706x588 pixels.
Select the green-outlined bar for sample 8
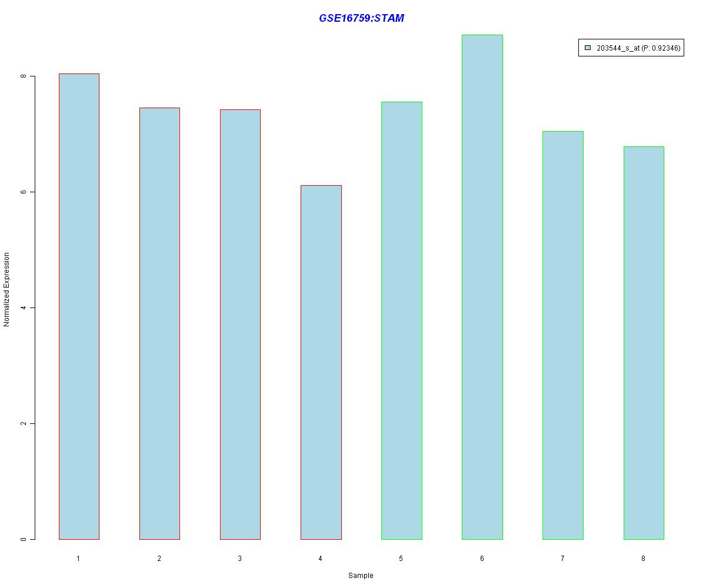644,343
